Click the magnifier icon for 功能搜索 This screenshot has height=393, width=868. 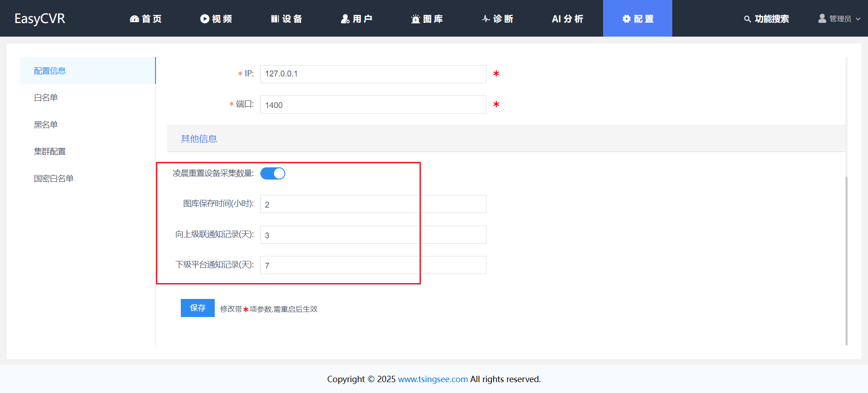click(747, 19)
